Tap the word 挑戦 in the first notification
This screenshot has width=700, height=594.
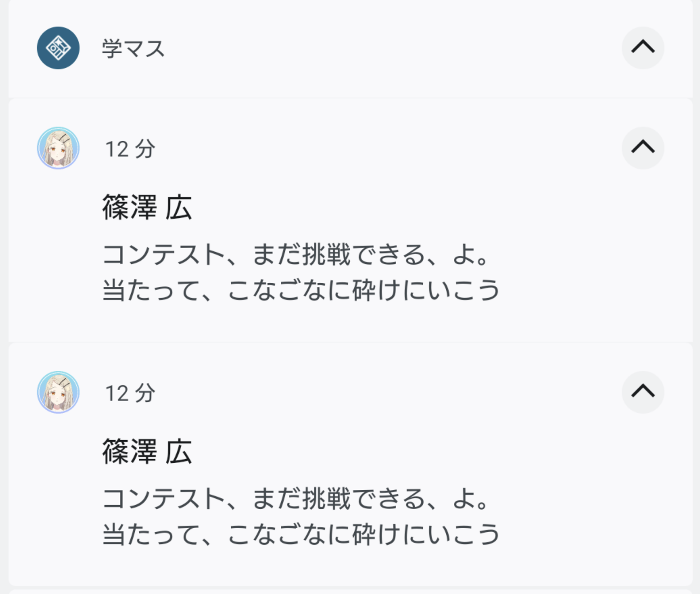click(326, 255)
